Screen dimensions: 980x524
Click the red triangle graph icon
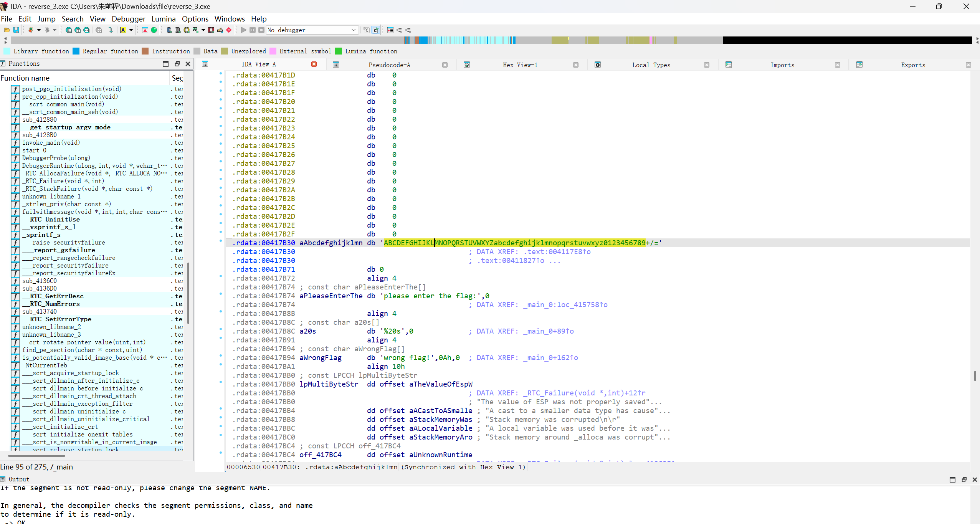pyautogui.click(x=145, y=30)
